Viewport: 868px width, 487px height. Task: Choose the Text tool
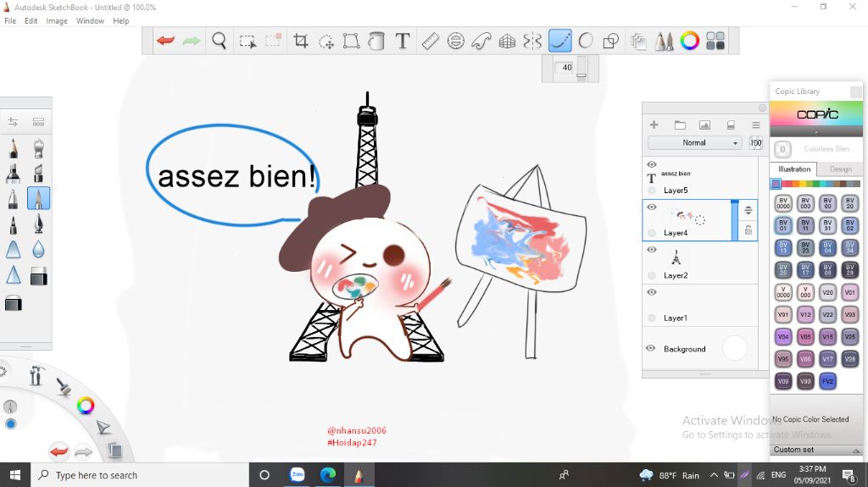(x=403, y=41)
